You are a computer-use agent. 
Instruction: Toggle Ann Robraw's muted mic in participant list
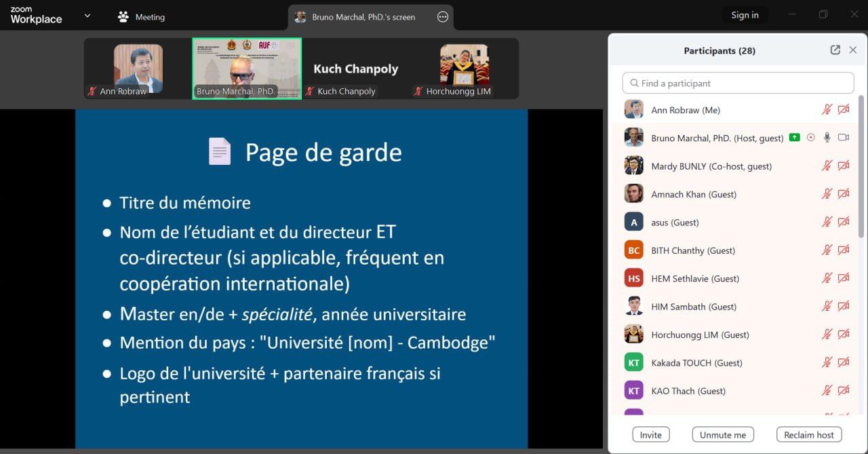point(827,110)
